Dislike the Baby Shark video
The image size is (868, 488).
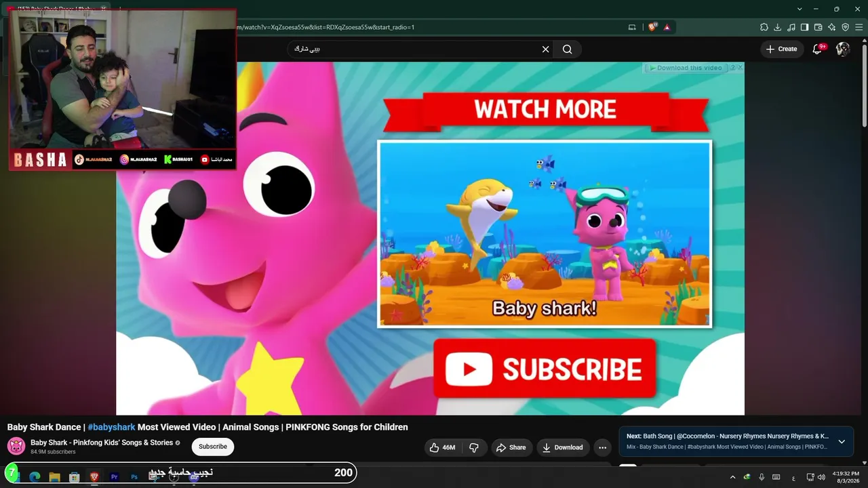(x=474, y=447)
